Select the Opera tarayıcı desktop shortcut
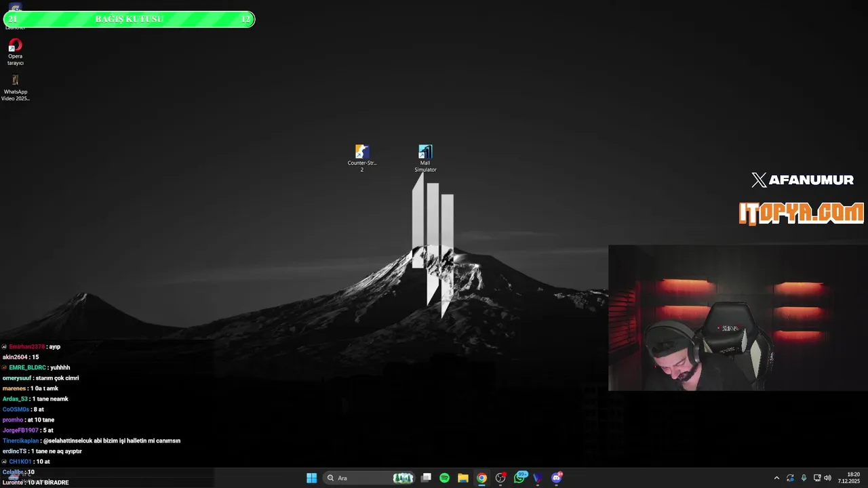The width and height of the screenshot is (868, 488). click(15, 53)
